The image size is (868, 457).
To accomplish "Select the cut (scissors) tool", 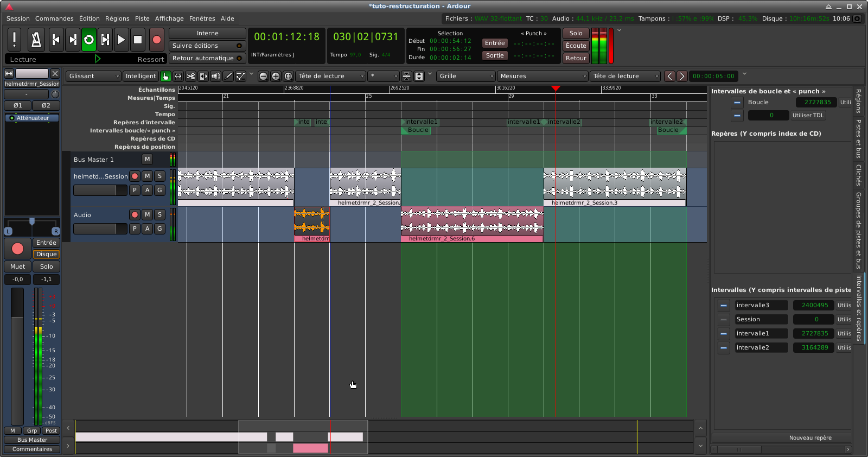I will pyautogui.click(x=191, y=77).
